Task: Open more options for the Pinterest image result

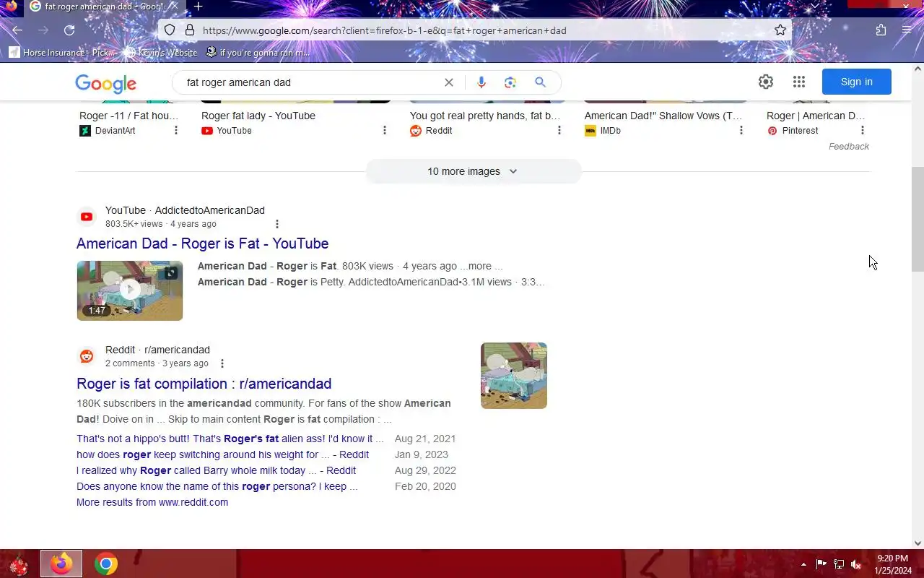Action: coord(863,131)
